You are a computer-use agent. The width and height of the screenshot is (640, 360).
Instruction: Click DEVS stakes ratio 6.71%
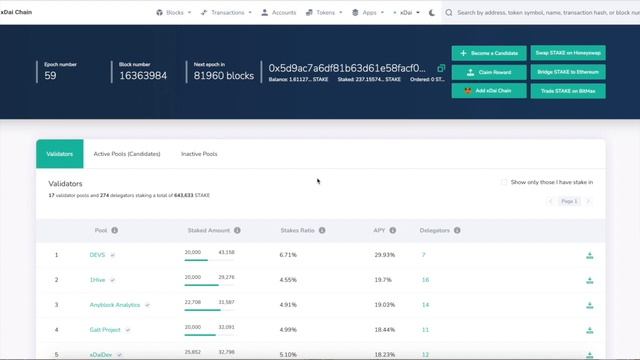tap(288, 255)
